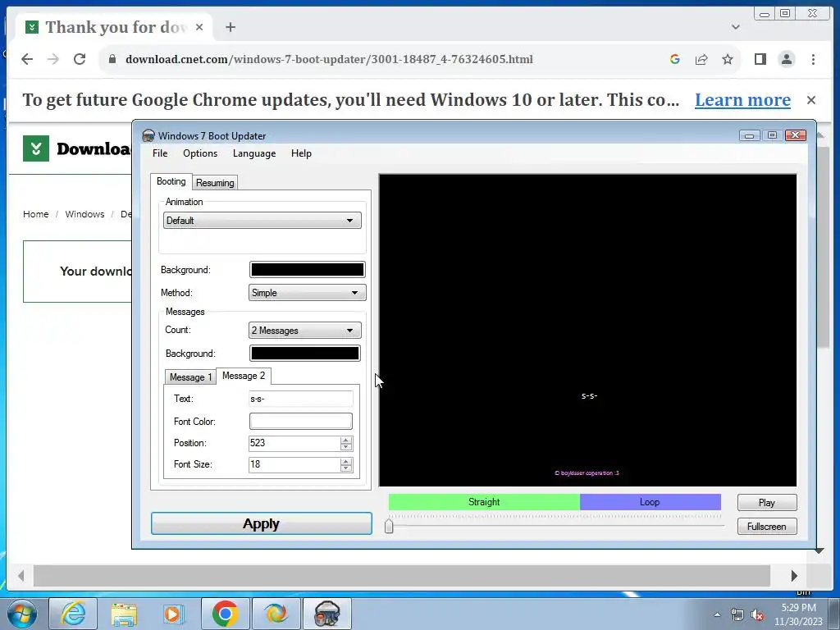Click the Apply button
This screenshot has width=840, height=630.
pos(262,523)
